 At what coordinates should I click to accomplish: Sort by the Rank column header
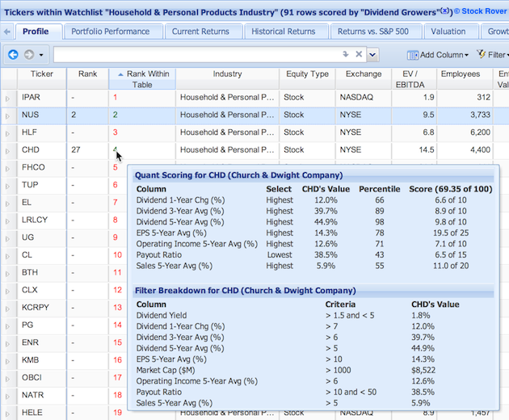[x=87, y=79]
